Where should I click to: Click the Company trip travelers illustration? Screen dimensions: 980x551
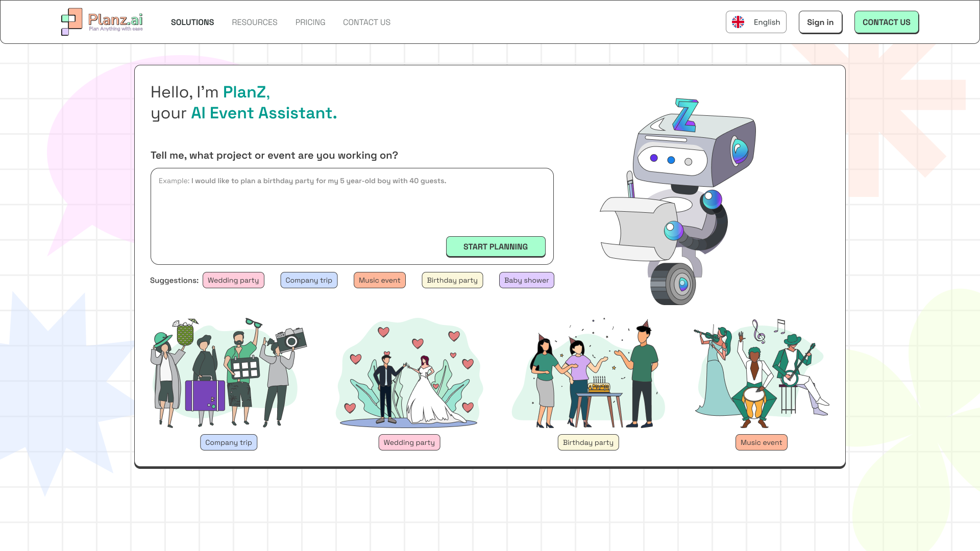(228, 373)
